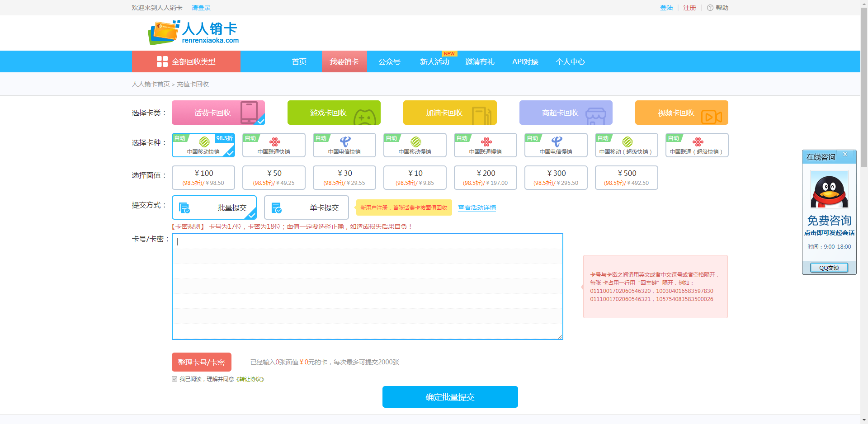Choose 中国移动（超级快销）card type
868x424 pixels.
627,145
